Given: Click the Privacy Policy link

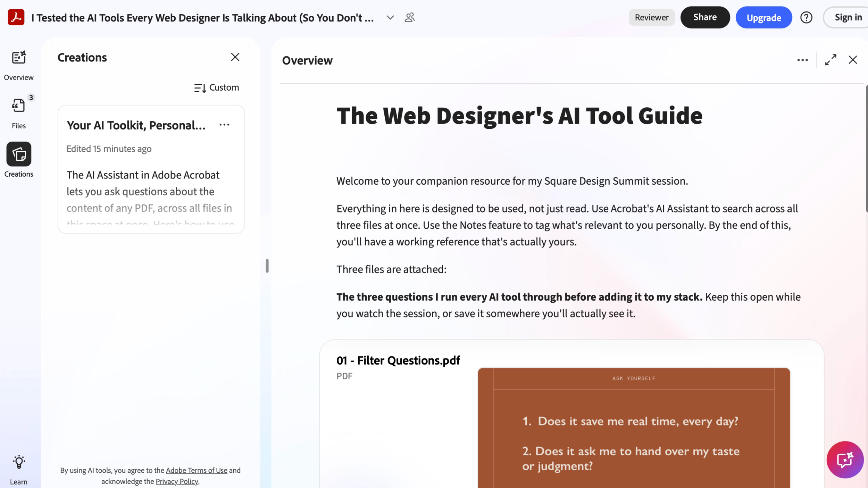Looking at the screenshot, I should (177, 481).
